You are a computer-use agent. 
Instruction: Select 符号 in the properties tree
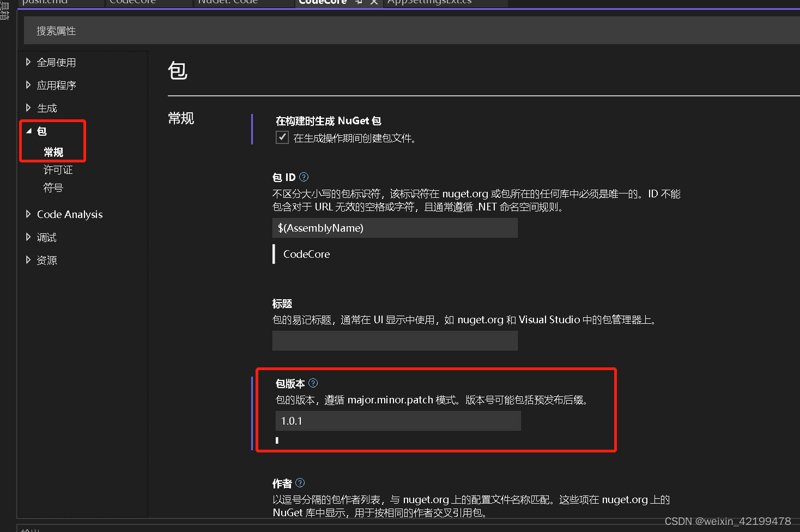[x=53, y=188]
